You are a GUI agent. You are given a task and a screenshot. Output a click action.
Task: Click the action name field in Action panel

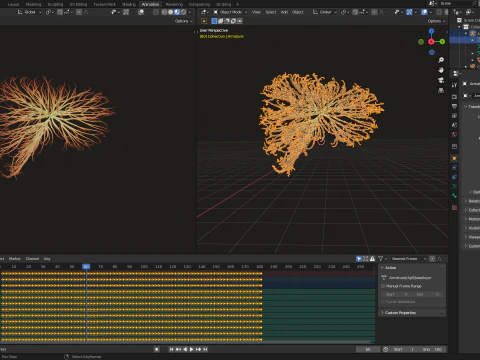coord(410,277)
